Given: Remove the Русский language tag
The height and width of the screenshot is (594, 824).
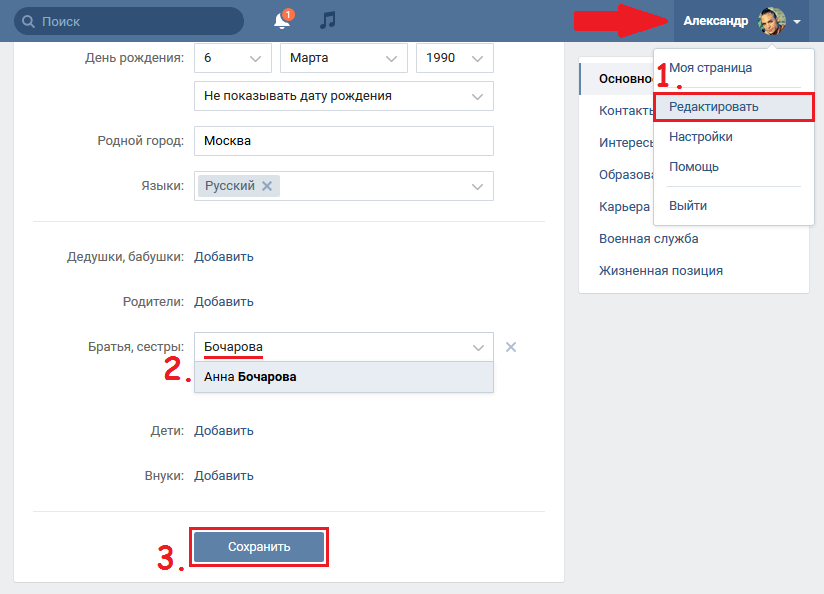Looking at the screenshot, I should (x=267, y=186).
